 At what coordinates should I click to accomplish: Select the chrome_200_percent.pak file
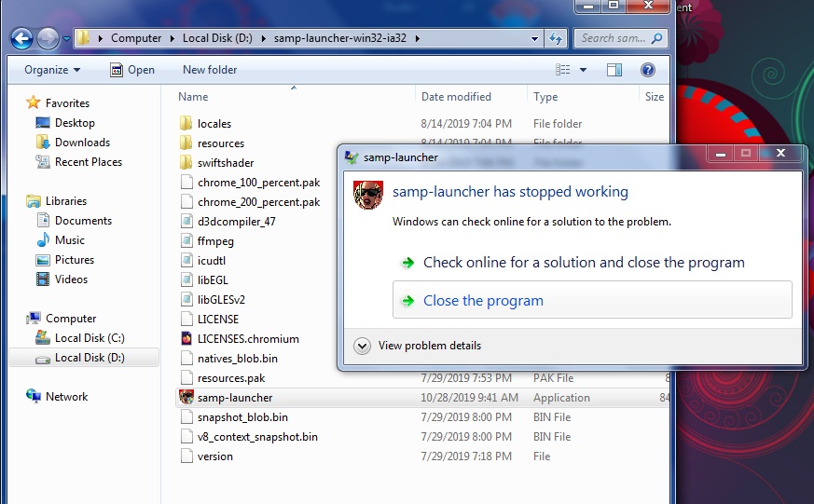pos(258,202)
